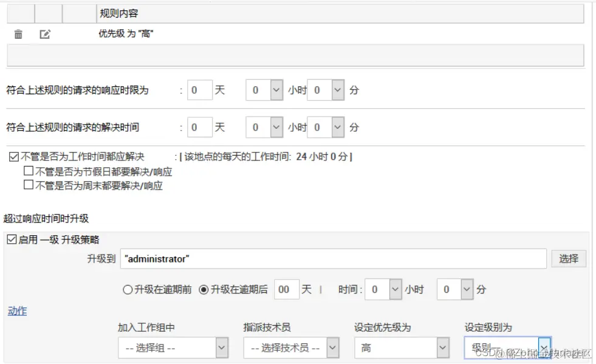Viewport: 596px width, 364px height.
Task: Open escalation time minutes dropdown
Action: (x=455, y=289)
